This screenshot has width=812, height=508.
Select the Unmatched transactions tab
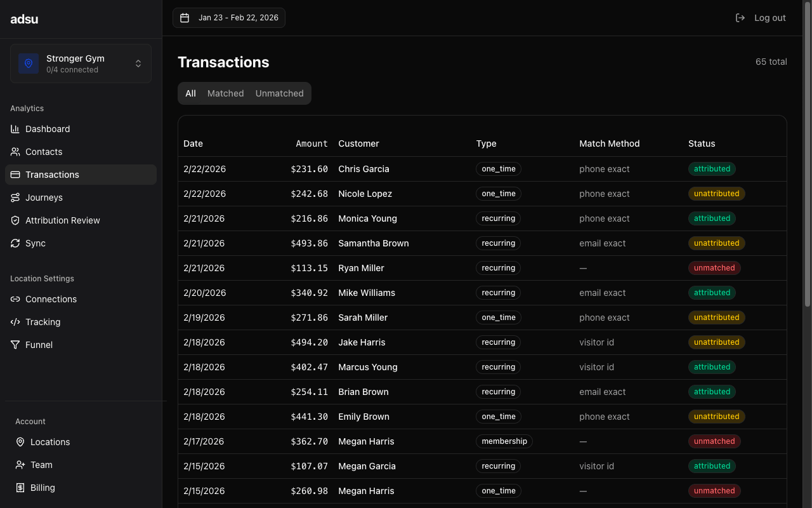coord(279,93)
